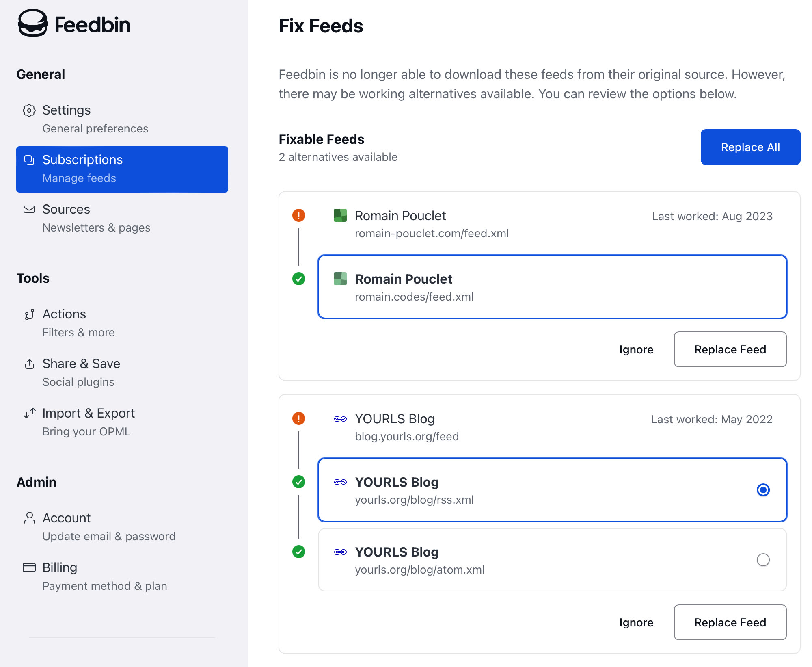
Task: Click the Sources envelope icon
Action: [29, 209]
